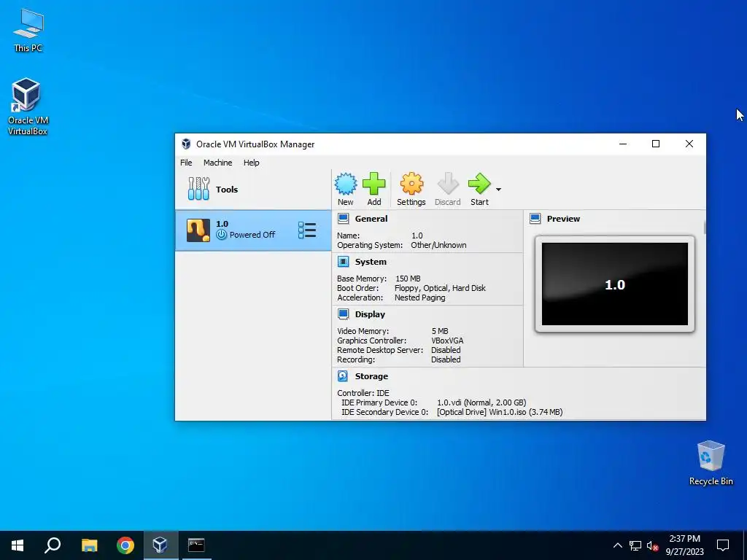The image size is (747, 560).
Task: Click the VirtualBox taskbar button
Action: (x=160, y=545)
